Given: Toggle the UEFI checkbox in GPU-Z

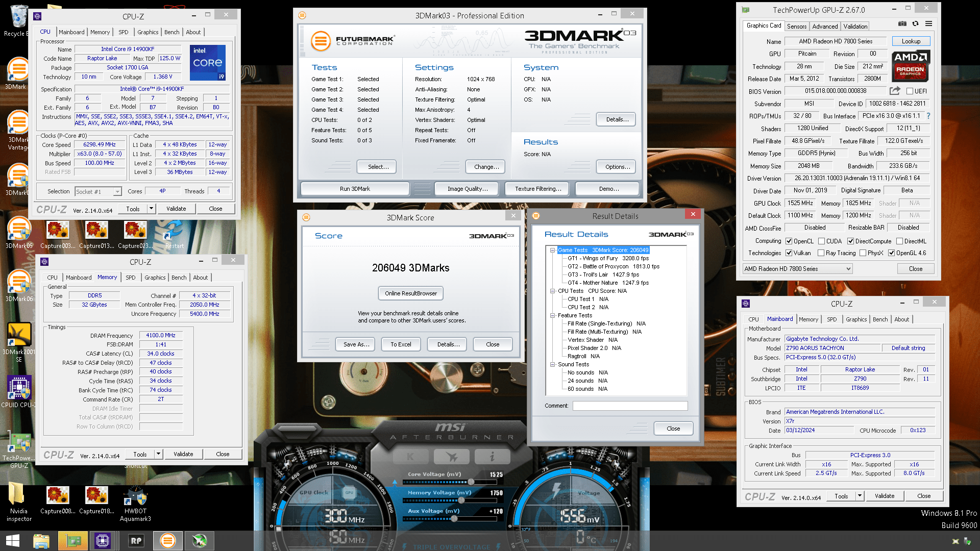Looking at the screenshot, I should [910, 91].
